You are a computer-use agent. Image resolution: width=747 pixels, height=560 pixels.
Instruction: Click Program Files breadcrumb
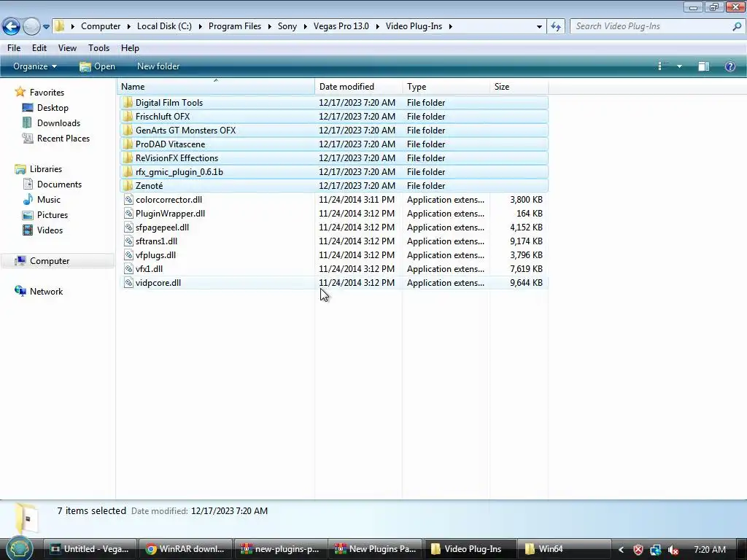point(235,26)
